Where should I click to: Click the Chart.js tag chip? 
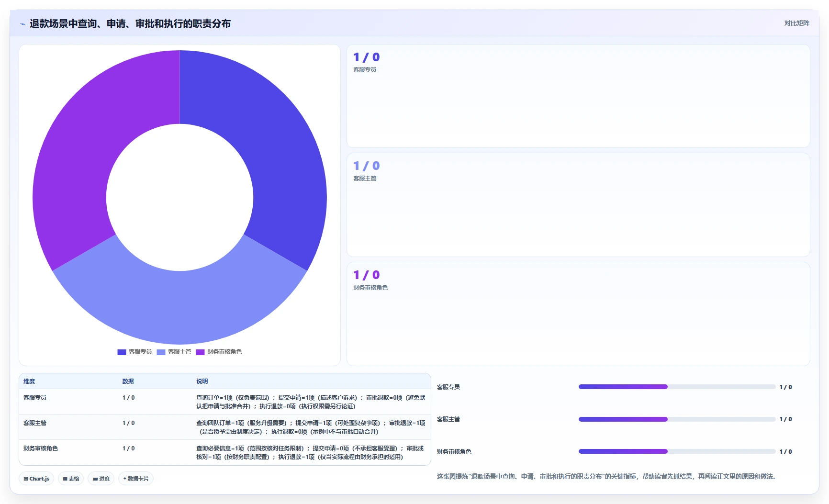point(36,479)
